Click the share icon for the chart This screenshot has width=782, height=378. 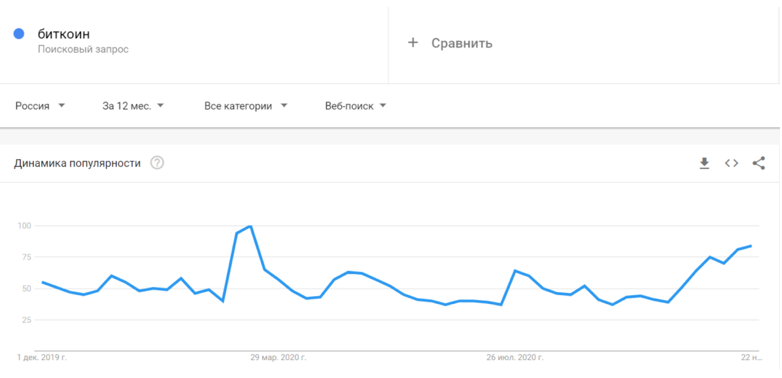tap(759, 163)
